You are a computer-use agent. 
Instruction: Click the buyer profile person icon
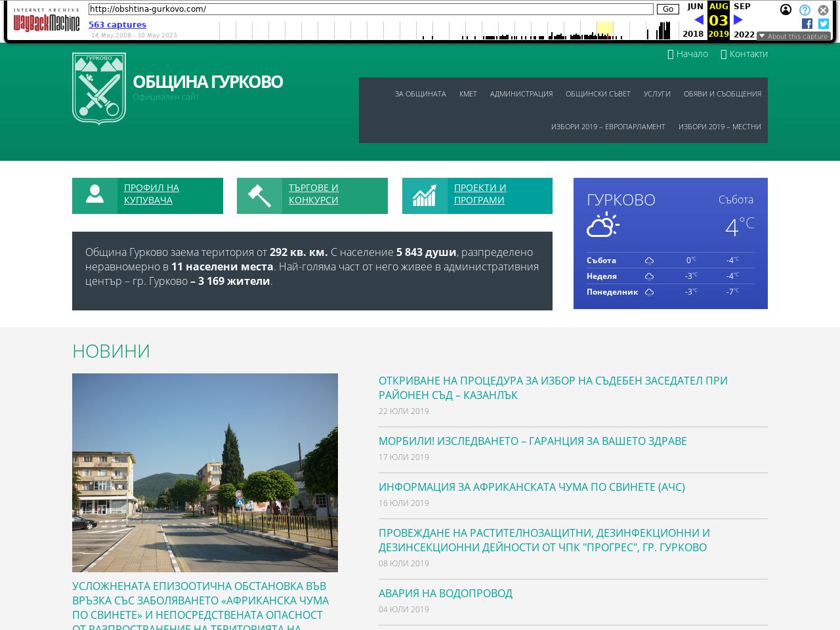[95, 195]
